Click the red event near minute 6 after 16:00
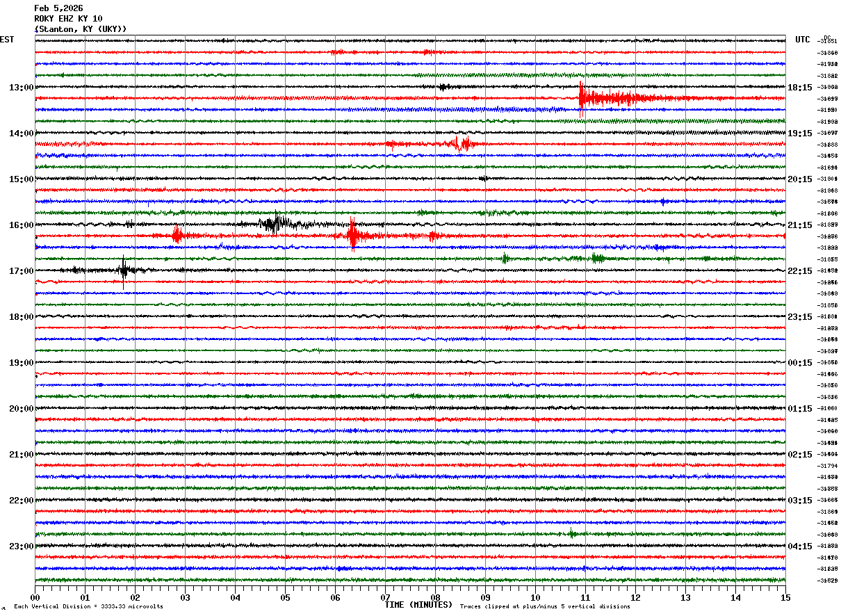The image size is (841, 616). pyautogui.click(x=353, y=235)
